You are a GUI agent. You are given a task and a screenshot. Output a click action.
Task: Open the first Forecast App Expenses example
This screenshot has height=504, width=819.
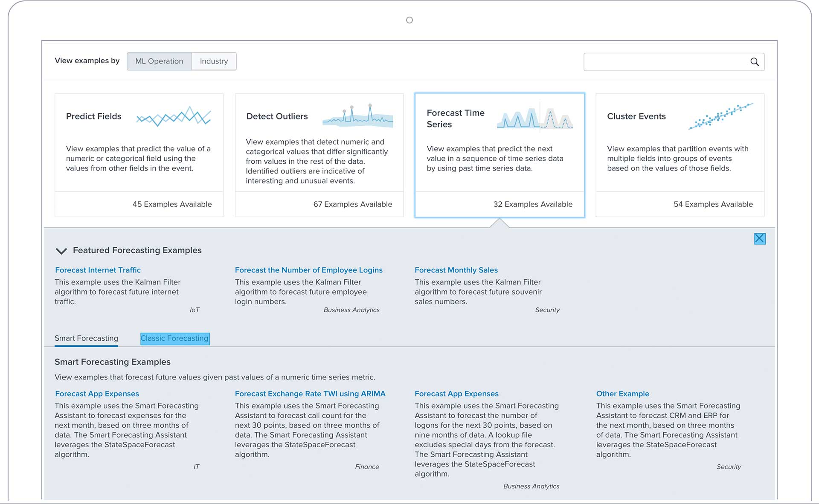96,394
